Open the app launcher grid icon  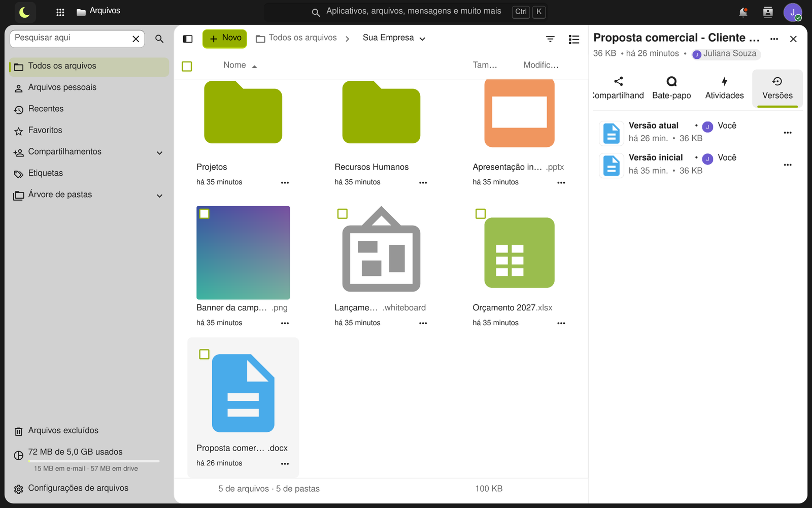coord(60,12)
